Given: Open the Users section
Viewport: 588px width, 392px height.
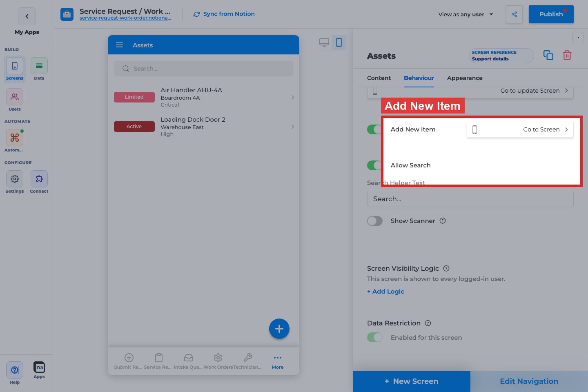Looking at the screenshot, I should [x=15, y=100].
